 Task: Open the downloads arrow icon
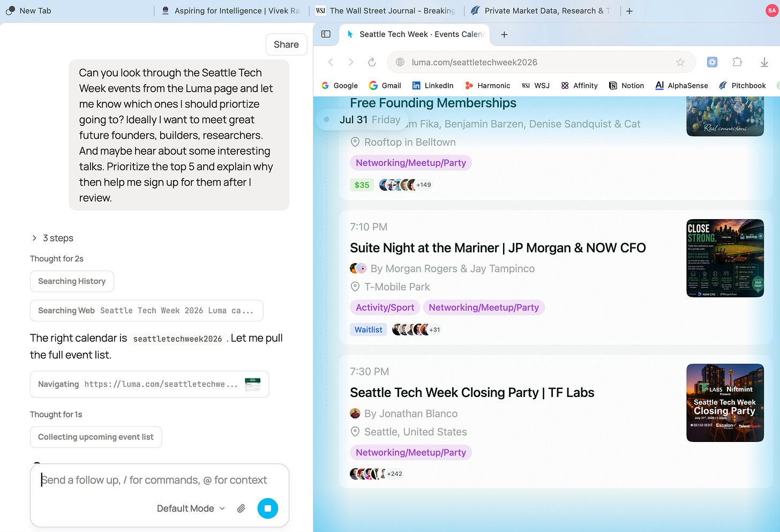(x=764, y=62)
